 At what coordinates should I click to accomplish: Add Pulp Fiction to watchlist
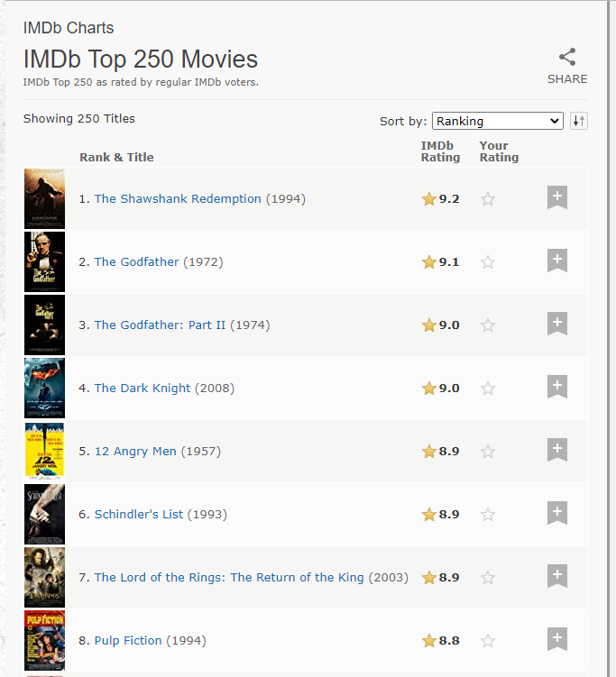[557, 639]
